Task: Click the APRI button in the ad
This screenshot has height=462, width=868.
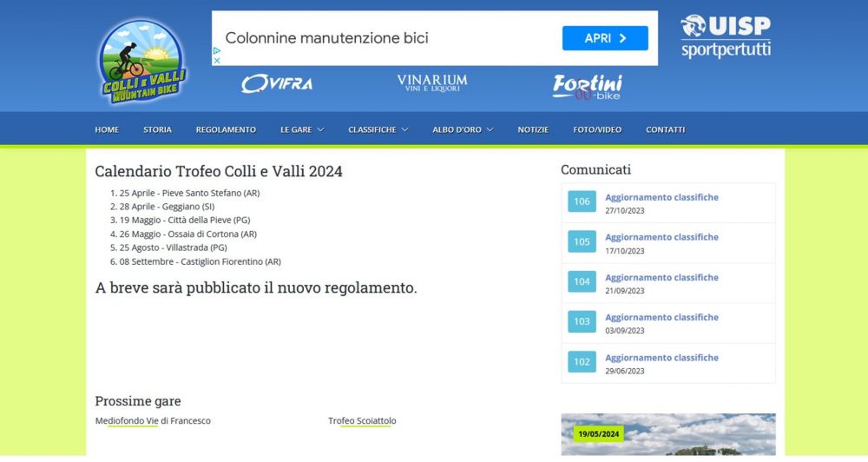Action: [x=605, y=38]
